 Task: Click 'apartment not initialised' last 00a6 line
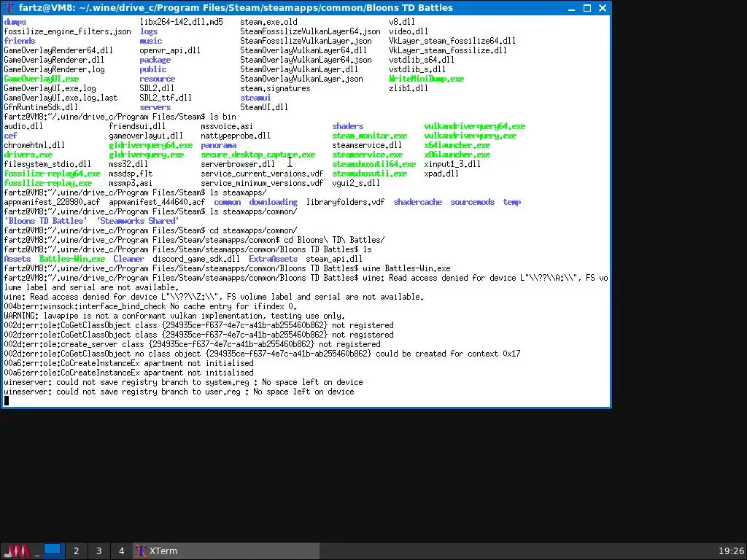click(x=128, y=373)
